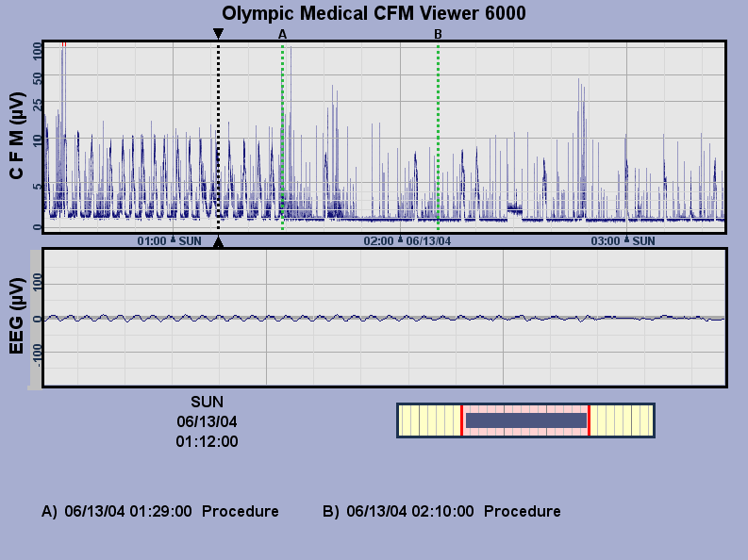Click the 02:00 06/13/04 time tick label
Screen dimensions: 748x560
(x=407, y=241)
